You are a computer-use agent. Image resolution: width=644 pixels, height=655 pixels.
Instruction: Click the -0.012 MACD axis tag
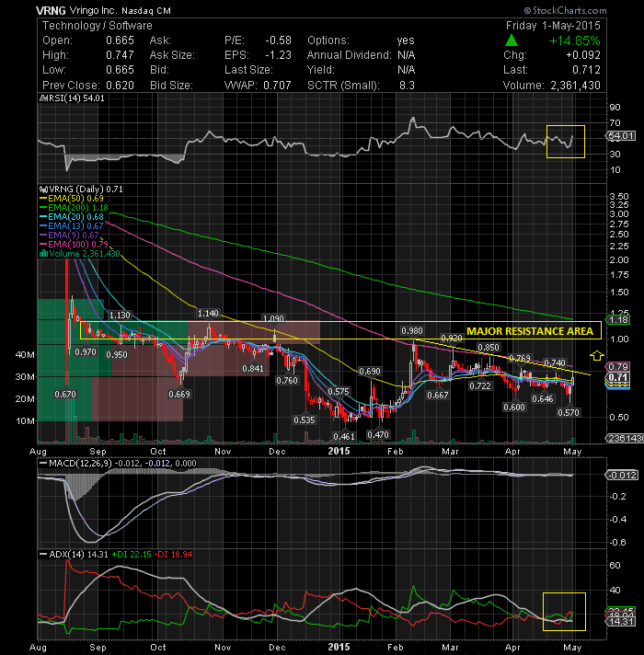[622, 475]
